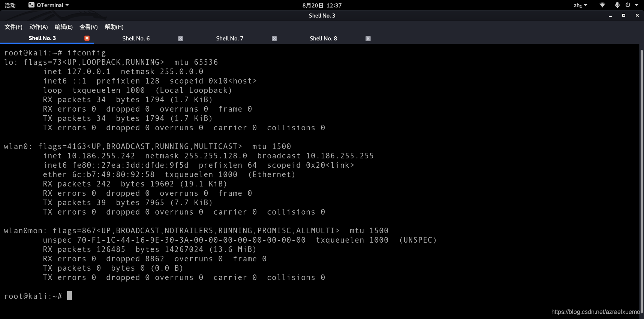Minimize the QTerminal window

pyautogui.click(x=610, y=16)
